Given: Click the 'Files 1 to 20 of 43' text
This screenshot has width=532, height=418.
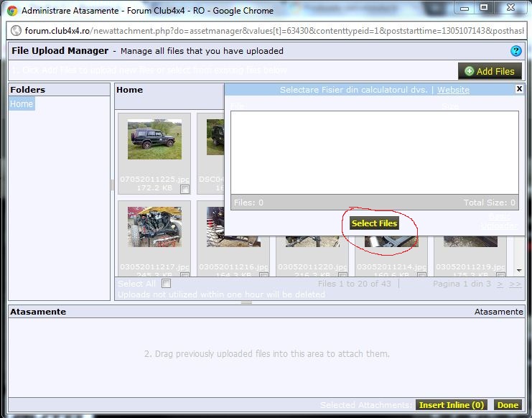Looking at the screenshot, I should click(x=354, y=284).
